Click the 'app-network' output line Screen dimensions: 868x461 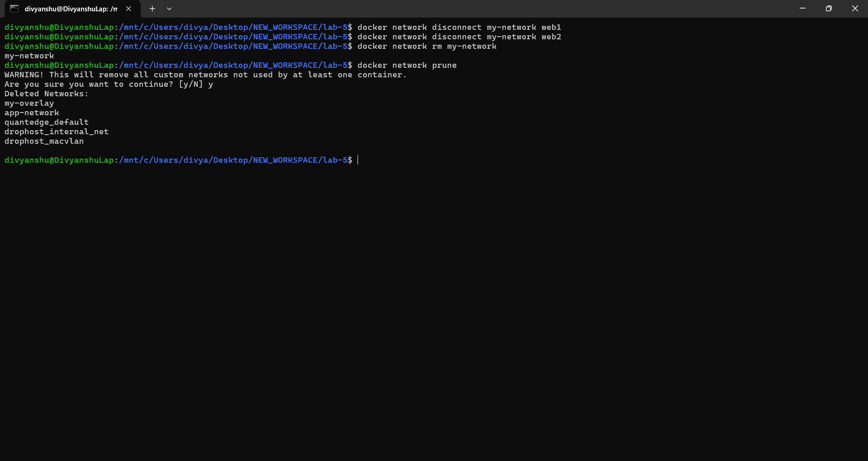point(32,113)
